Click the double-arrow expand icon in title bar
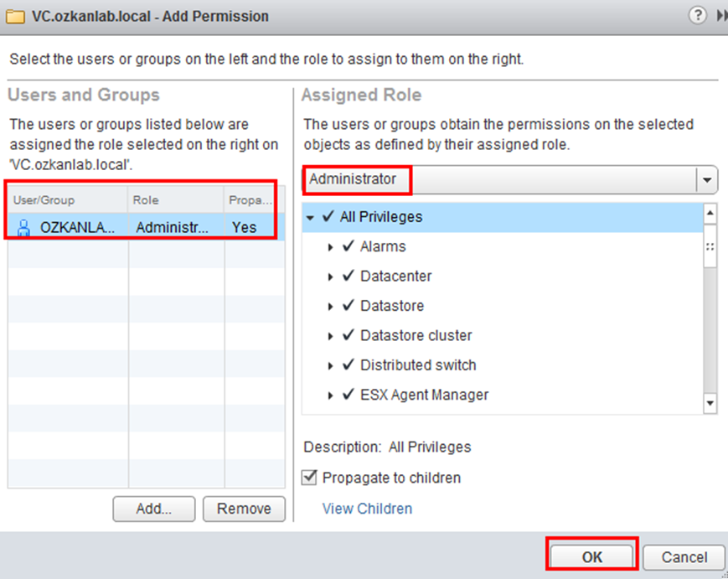The width and height of the screenshot is (728, 579). pos(721,15)
